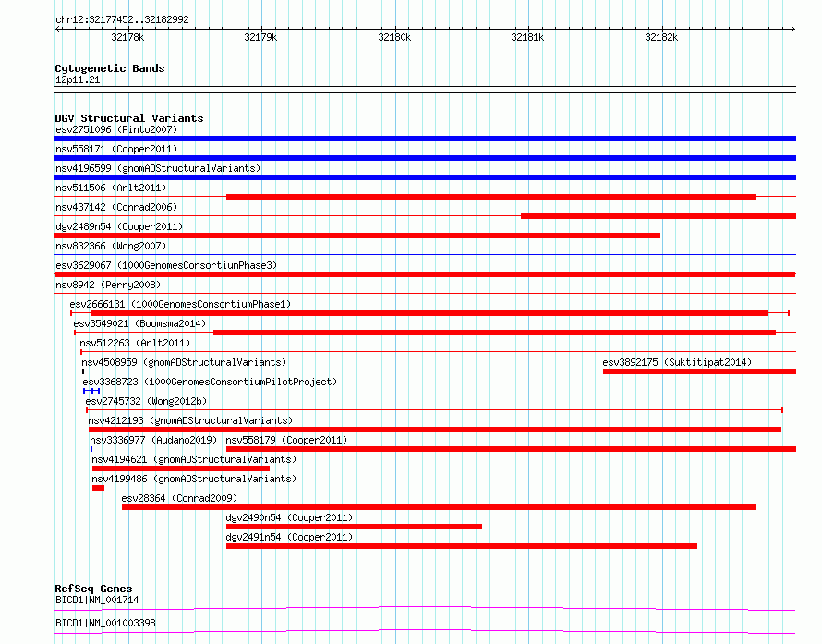Click blue bar under esv2751096 (Pinto2007)
This screenshot has height=644, width=822.
coord(425,139)
